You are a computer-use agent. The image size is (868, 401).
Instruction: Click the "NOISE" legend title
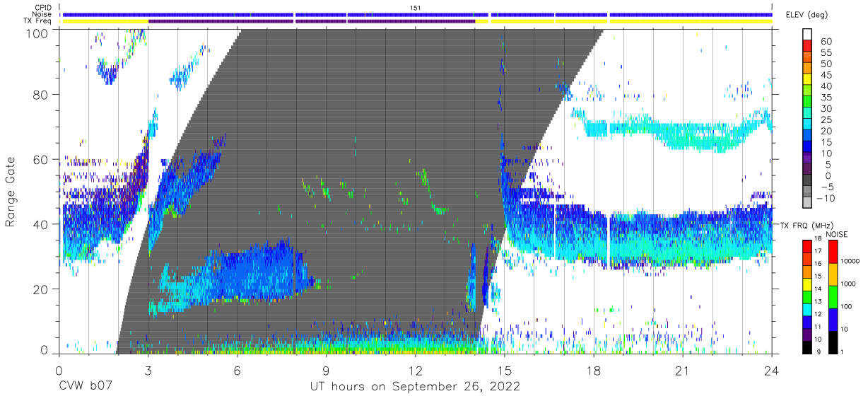pos(838,234)
